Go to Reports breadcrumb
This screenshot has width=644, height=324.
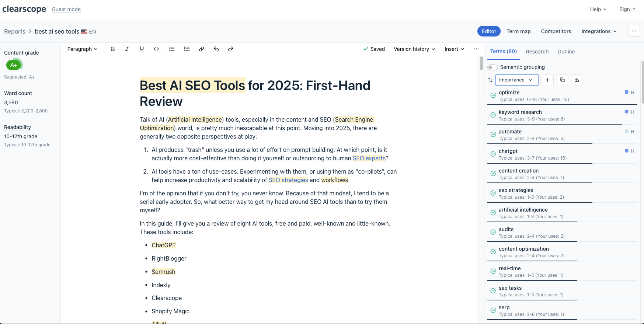click(15, 32)
